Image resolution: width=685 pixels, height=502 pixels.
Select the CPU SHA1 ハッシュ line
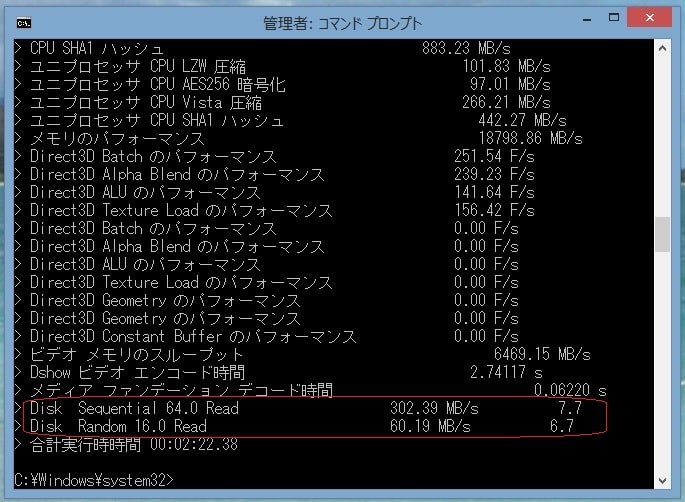point(97,48)
